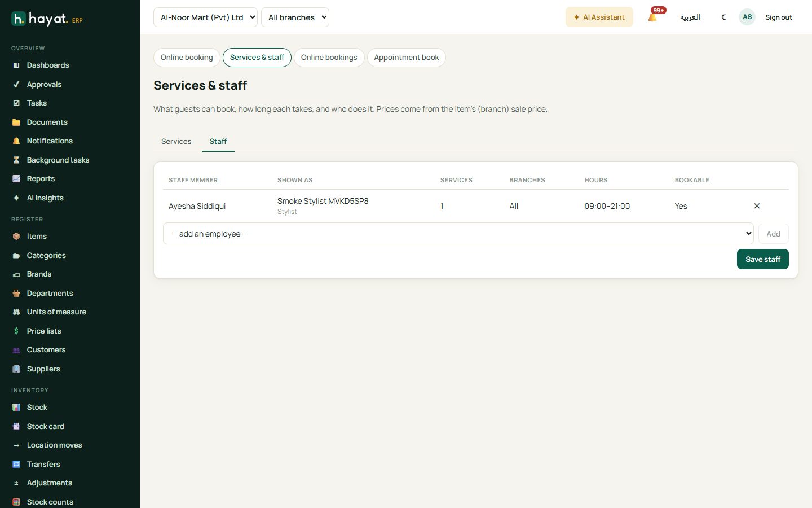Open Categories in the sidebar
Screen dimensions: 812x508
[46, 256]
